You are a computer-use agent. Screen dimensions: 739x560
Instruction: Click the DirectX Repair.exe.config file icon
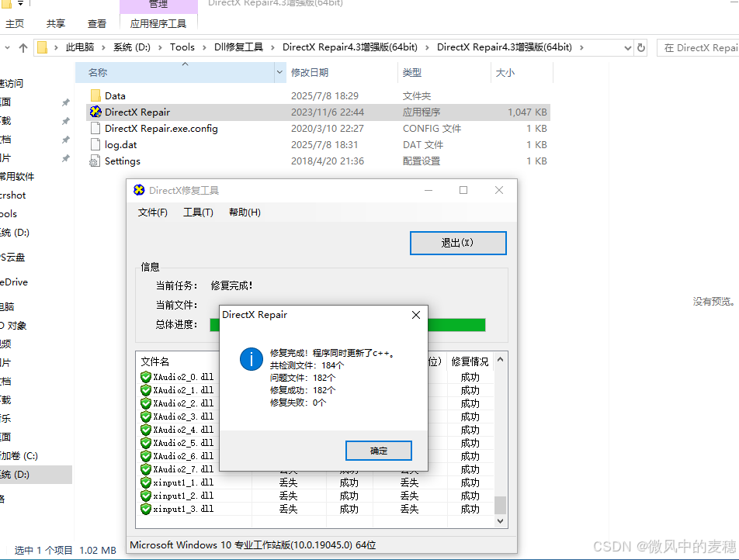pos(95,129)
